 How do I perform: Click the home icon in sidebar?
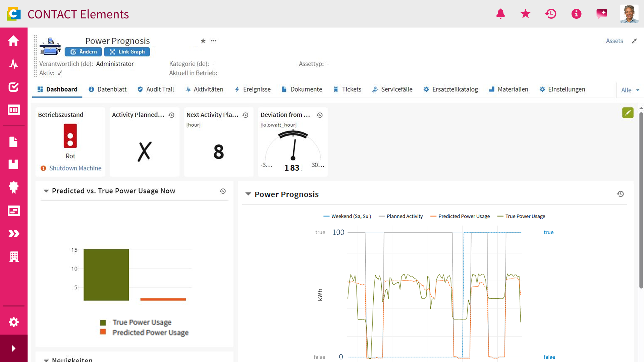coord(13,41)
